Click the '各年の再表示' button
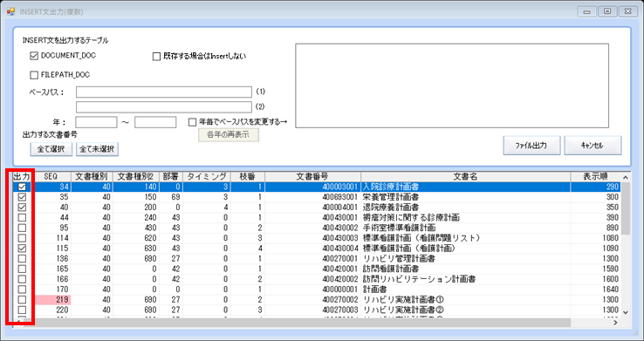This screenshot has width=644, height=341. (229, 134)
